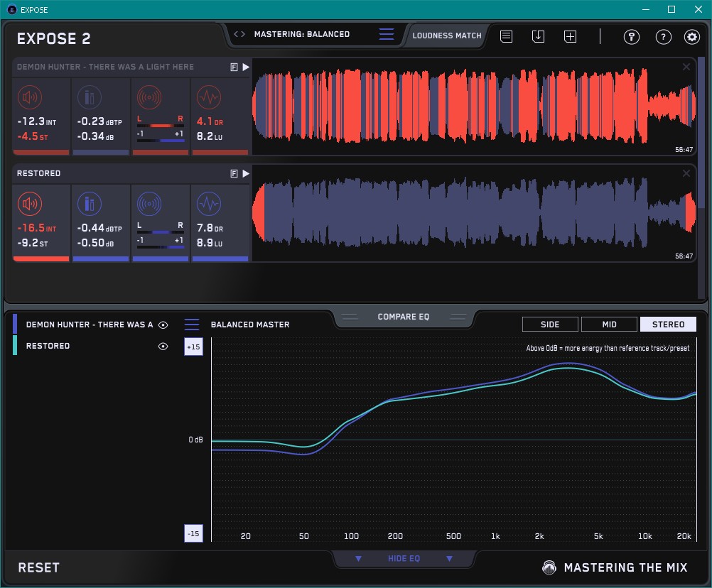Toggle Loudness Match
The height and width of the screenshot is (588, 712).
point(447,36)
